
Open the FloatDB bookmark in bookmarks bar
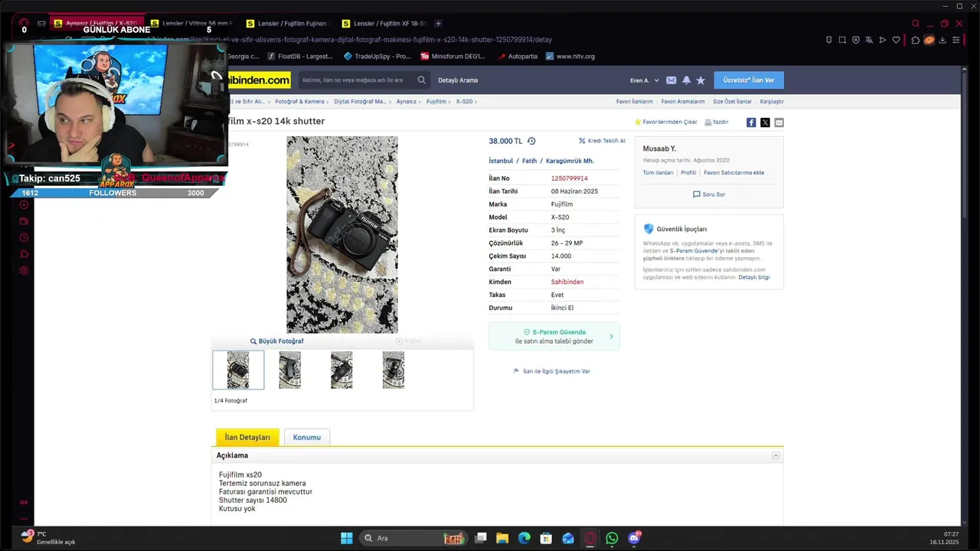[x=299, y=57]
